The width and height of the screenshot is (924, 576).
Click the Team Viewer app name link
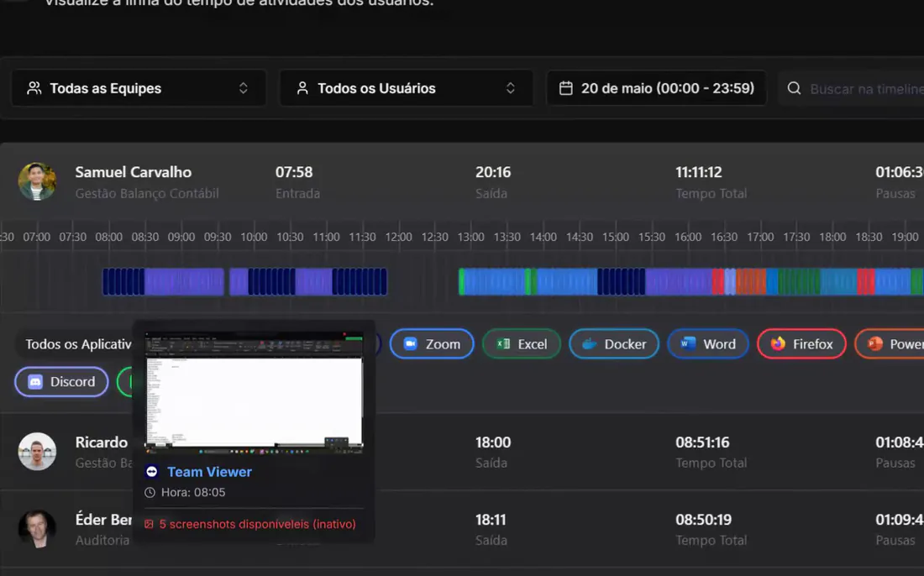click(x=209, y=472)
